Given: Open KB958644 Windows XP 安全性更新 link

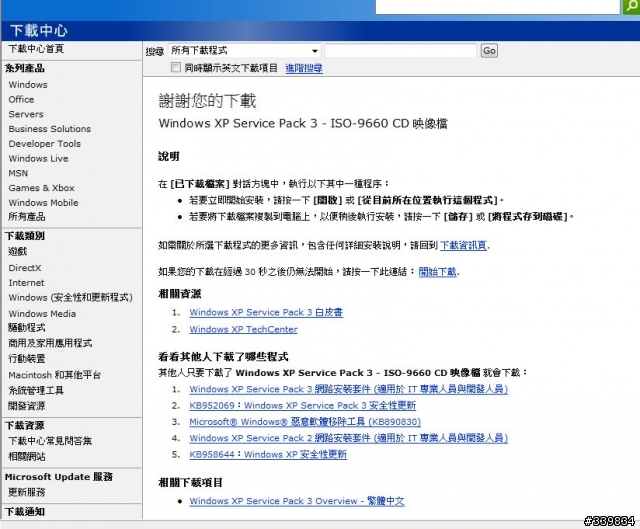Looking at the screenshot, I should point(268,454).
